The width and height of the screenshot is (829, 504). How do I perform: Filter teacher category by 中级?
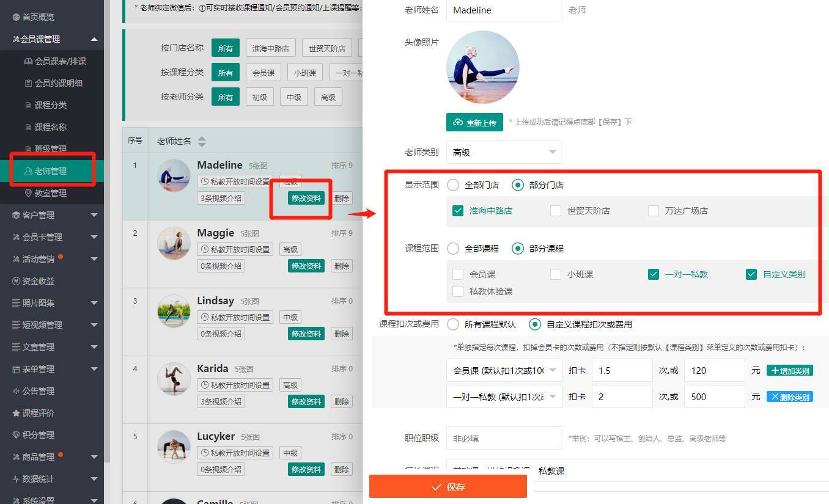point(294,97)
